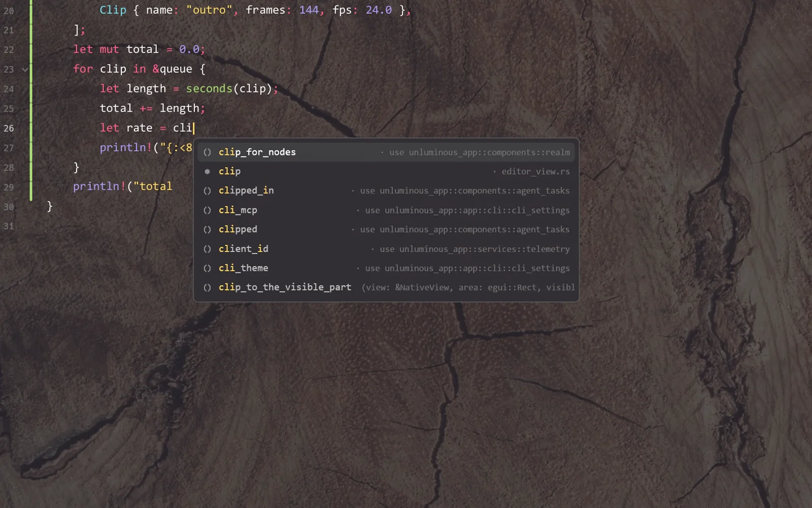Click line number 22 in gutter

[9, 49]
